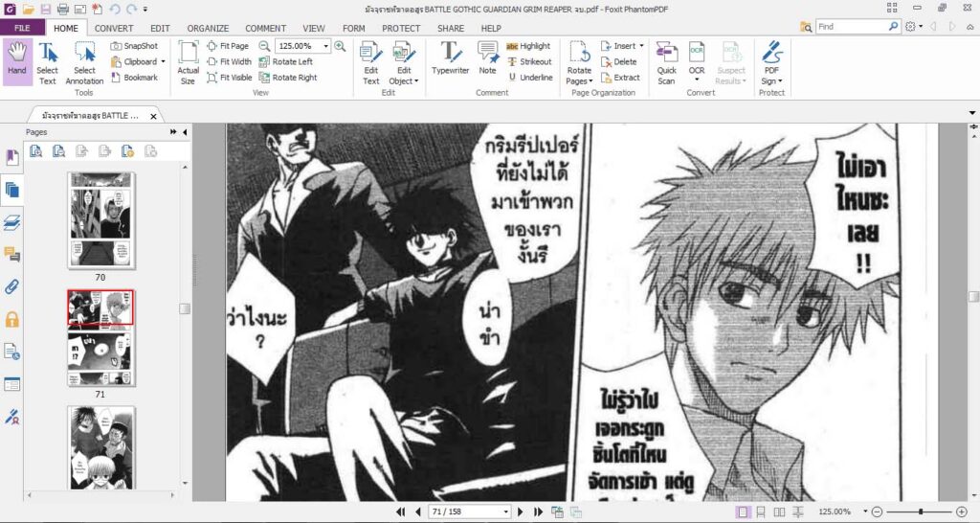The height and width of the screenshot is (523, 980).
Task: Open the layers panel in sidebar
Action: [x=11, y=223]
